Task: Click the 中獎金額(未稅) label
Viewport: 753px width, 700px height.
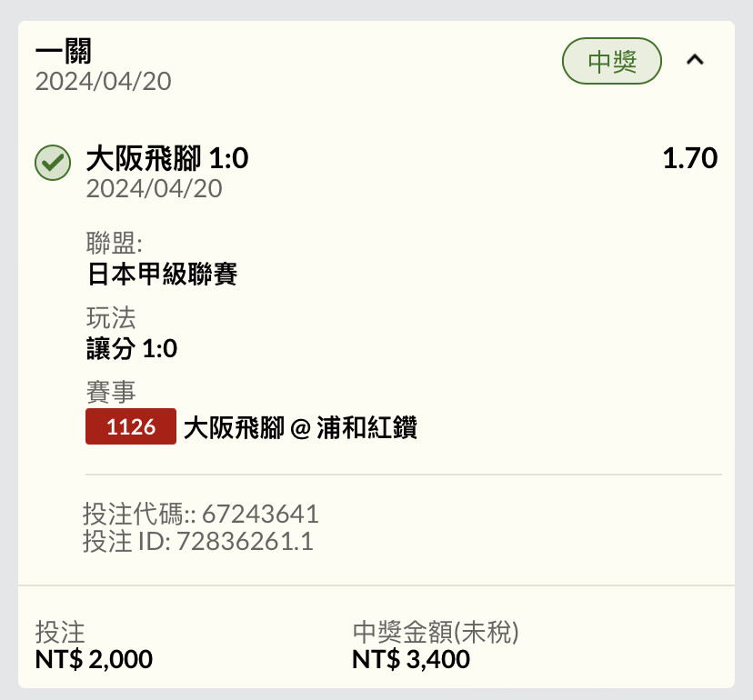Action: click(x=436, y=632)
